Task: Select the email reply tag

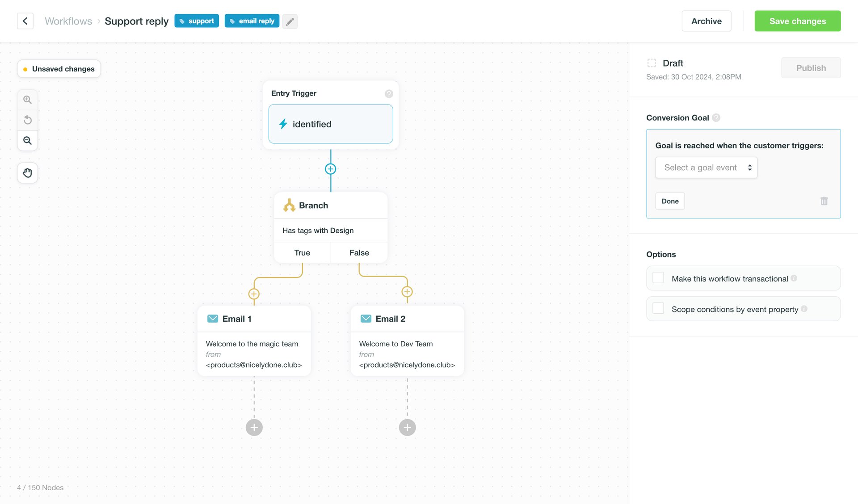Action: [x=252, y=21]
